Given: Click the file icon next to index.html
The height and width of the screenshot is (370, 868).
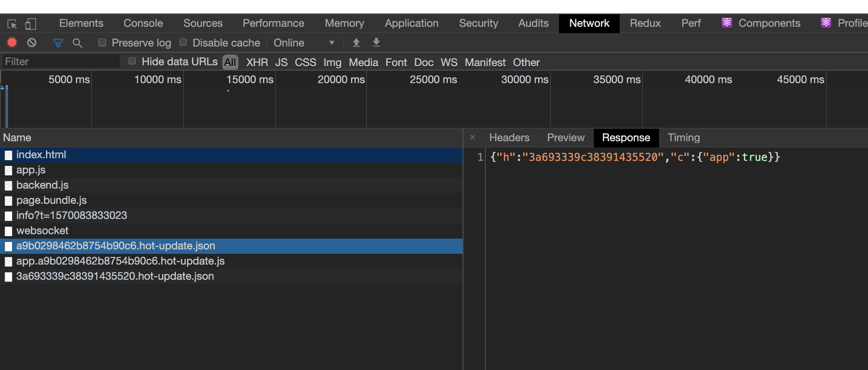Looking at the screenshot, I should tap(8, 155).
